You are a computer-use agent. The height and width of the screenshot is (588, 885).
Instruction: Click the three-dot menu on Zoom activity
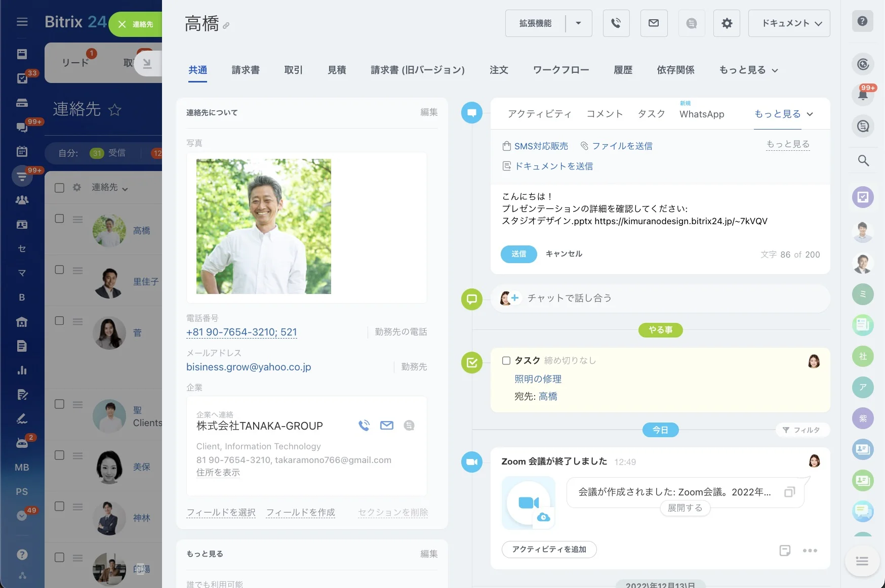point(810,551)
